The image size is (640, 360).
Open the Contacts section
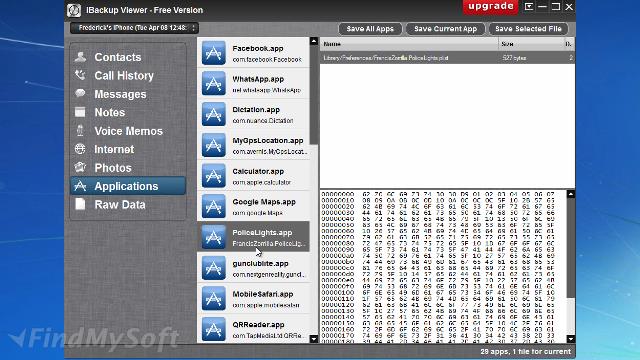[x=128, y=57]
